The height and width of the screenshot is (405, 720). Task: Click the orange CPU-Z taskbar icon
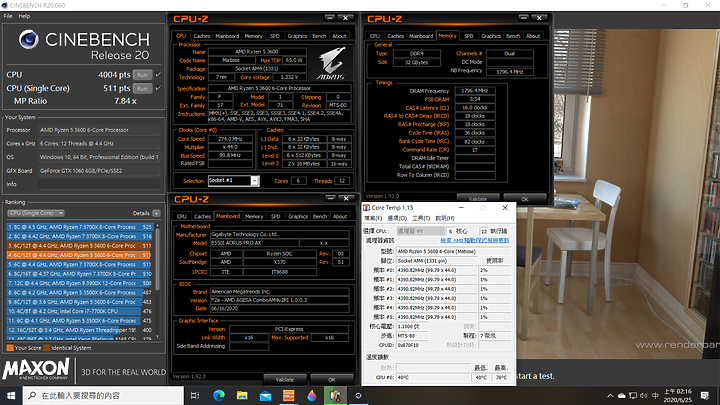288,395
